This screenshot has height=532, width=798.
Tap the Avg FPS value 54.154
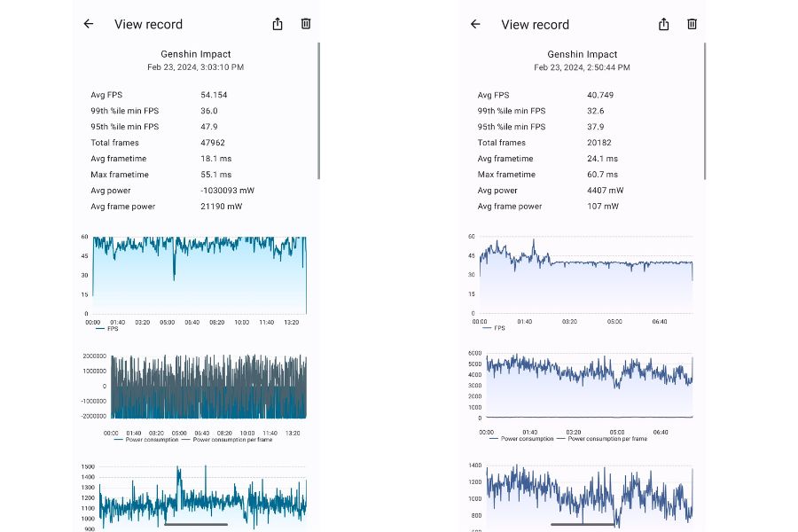click(214, 95)
